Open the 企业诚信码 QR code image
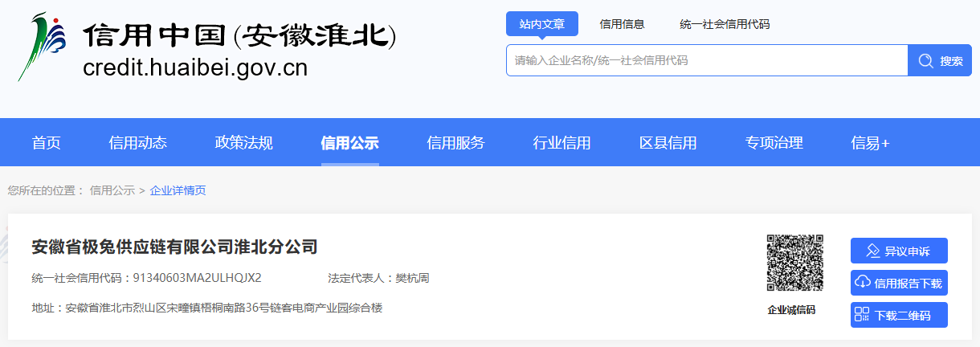 tap(795, 263)
